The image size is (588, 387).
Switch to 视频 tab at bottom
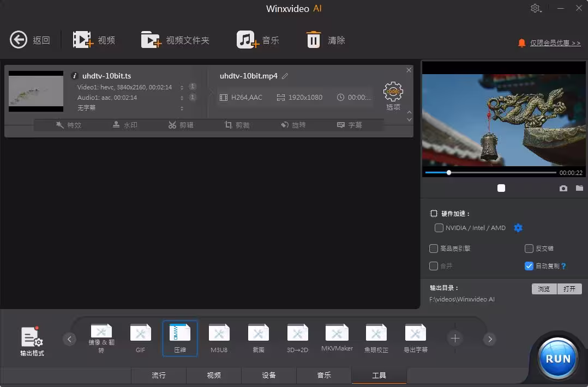tap(214, 375)
